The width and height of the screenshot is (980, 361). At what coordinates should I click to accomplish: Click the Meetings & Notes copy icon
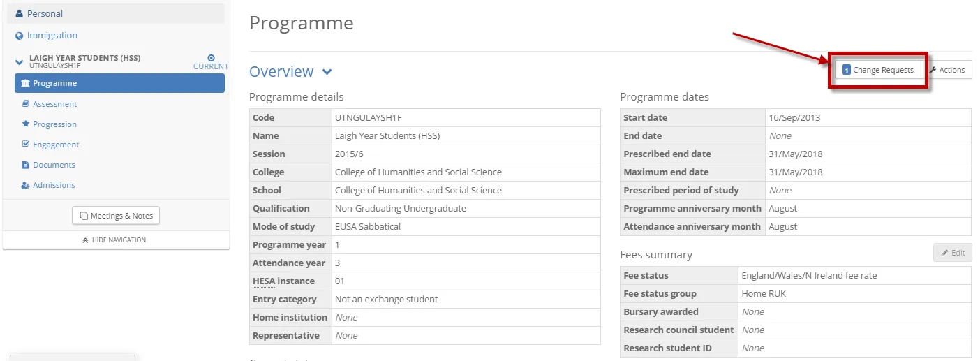click(84, 216)
